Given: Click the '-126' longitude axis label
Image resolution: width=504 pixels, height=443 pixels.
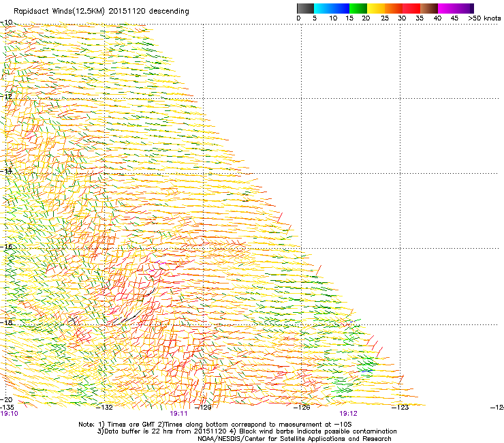Looking at the screenshot, I should 302,408.
